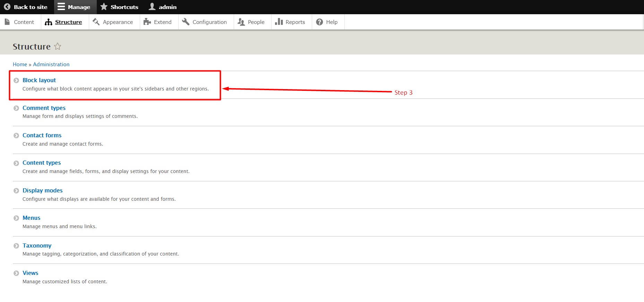Open the Views link

(x=31, y=273)
